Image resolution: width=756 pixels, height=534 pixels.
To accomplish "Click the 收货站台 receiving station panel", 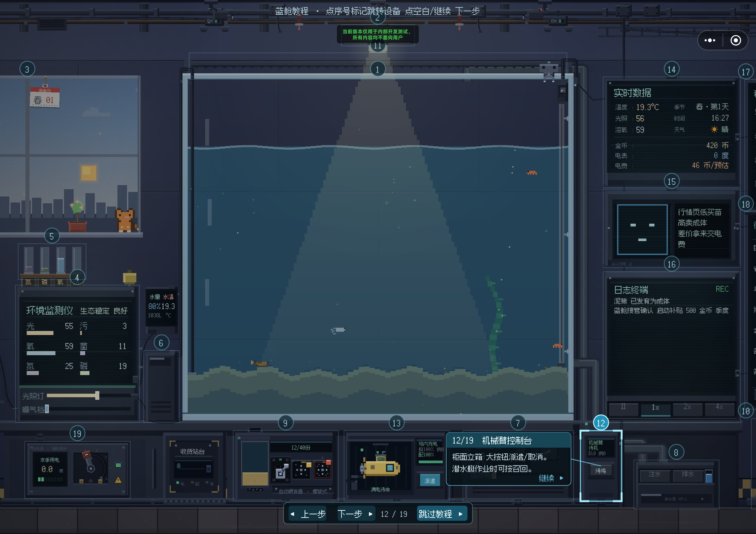I will 194,466.
